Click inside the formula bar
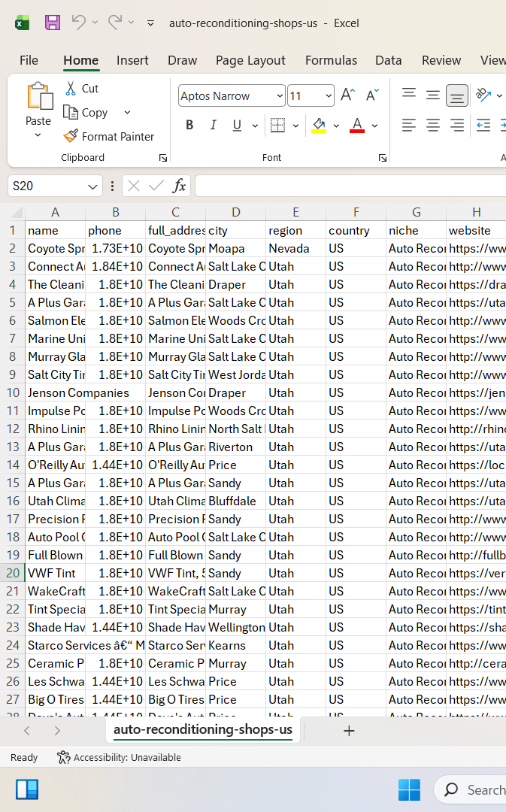 coord(350,186)
